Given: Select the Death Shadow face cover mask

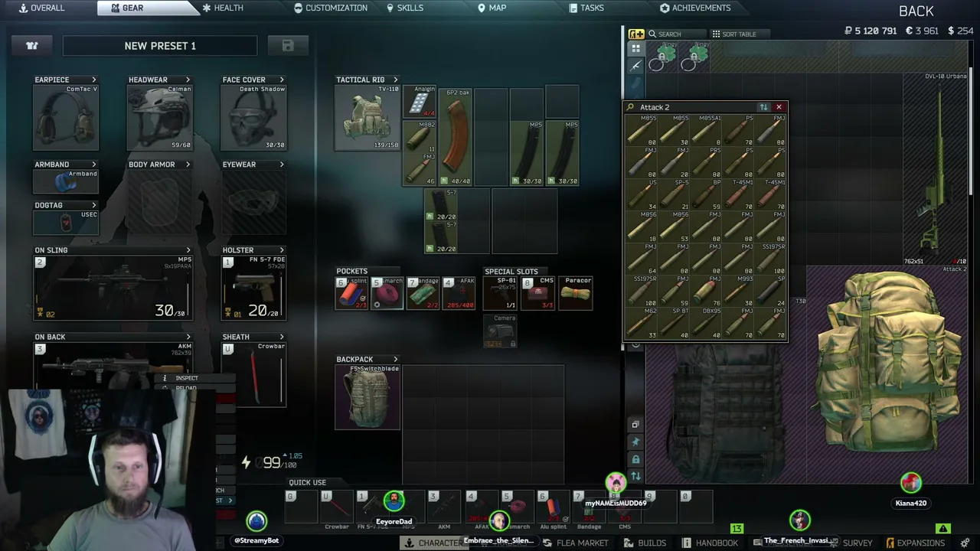Looking at the screenshot, I should click(x=253, y=117).
